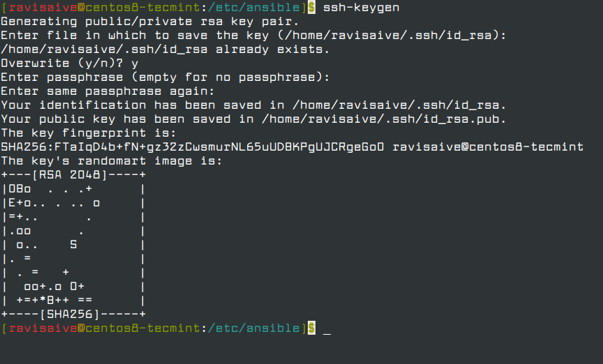Click the blinking cursor at bottom prompt
This screenshot has height=364, width=603.
tap(327, 329)
